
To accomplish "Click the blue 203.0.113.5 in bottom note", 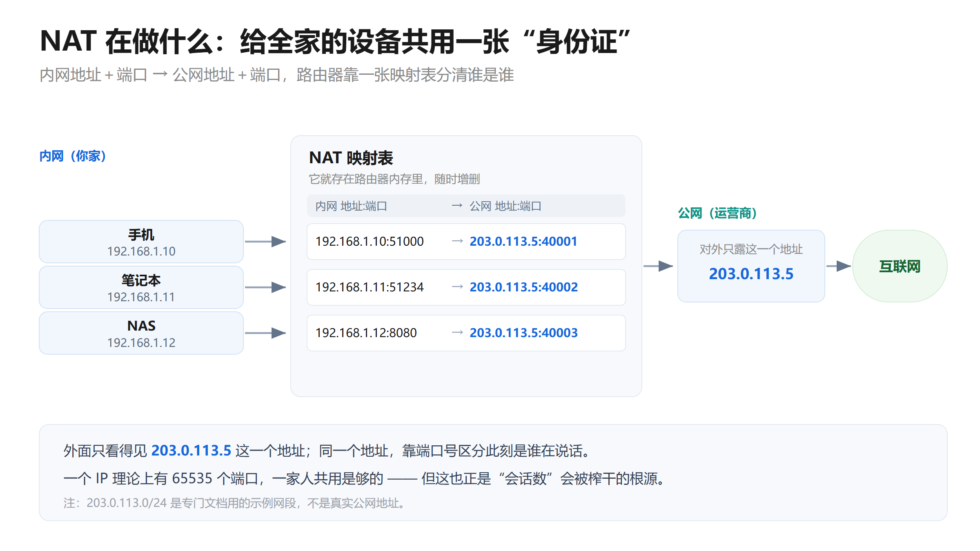I will tap(191, 451).
